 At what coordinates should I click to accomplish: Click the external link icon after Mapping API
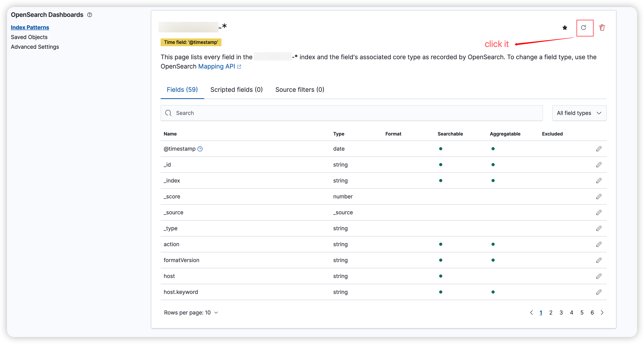point(239,67)
